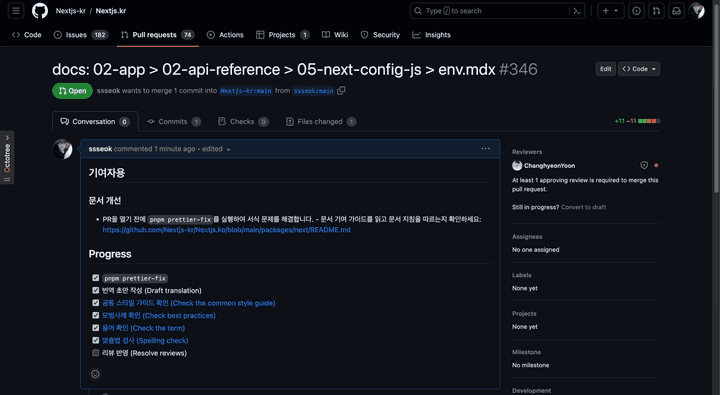Open the command palette icon
The height and width of the screenshot is (395, 720).
pyautogui.click(x=577, y=11)
